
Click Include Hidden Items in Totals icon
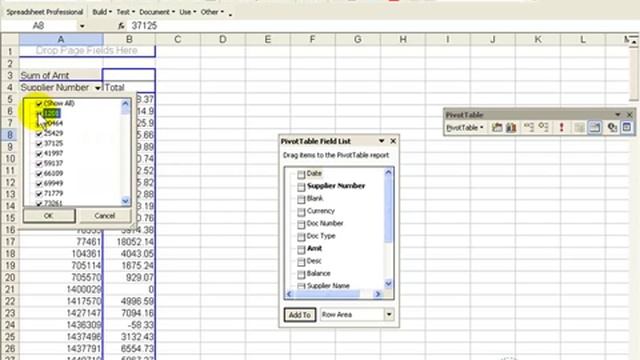pyautogui.click(x=579, y=128)
